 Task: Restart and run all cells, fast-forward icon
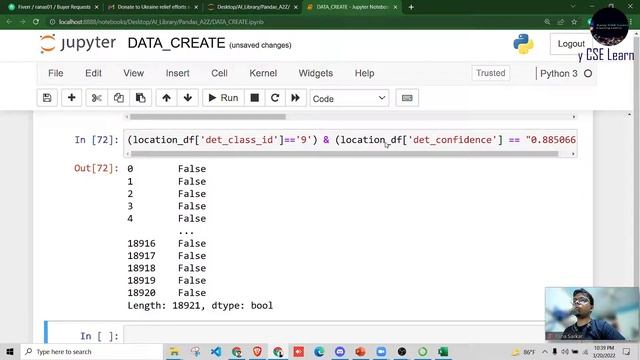(296, 98)
